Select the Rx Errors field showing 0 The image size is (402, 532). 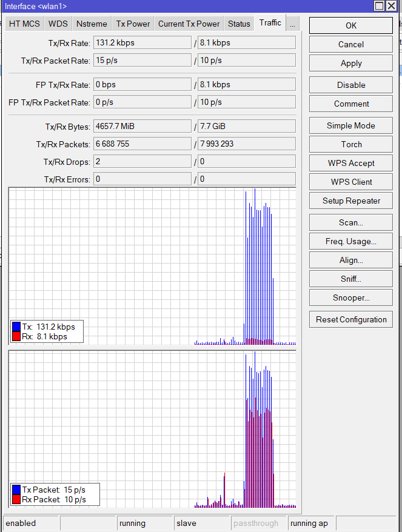coord(247,179)
